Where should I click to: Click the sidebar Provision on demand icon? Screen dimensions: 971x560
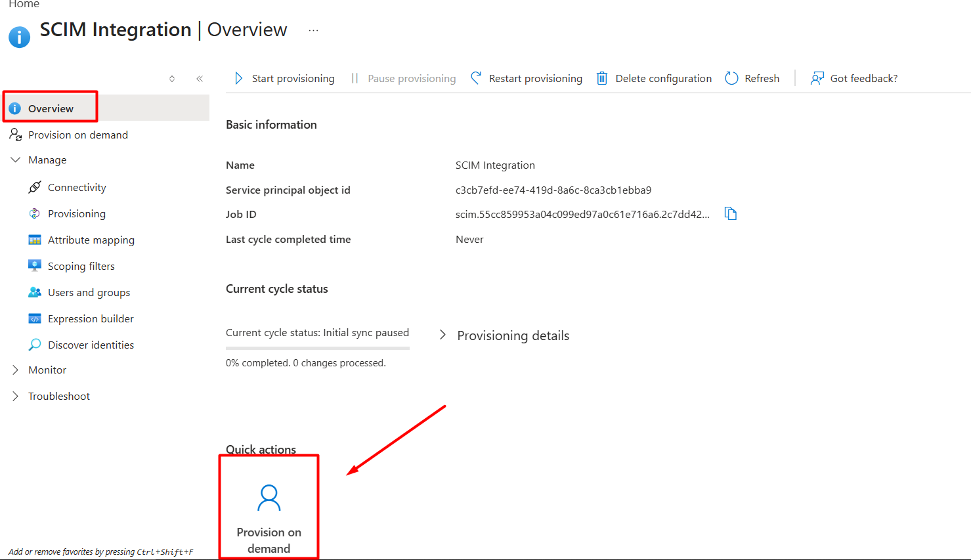point(15,135)
